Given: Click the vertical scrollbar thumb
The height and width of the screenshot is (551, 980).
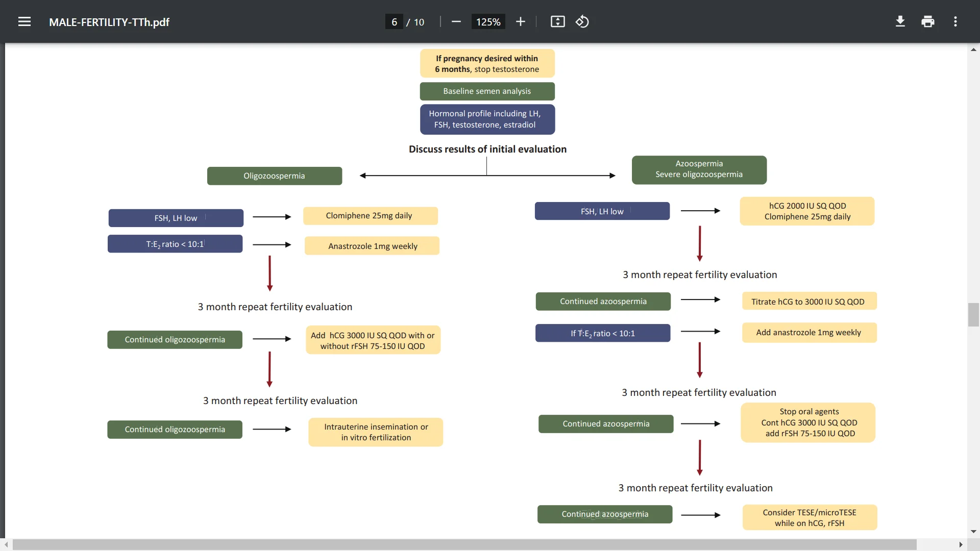Looking at the screenshot, I should point(973,314).
